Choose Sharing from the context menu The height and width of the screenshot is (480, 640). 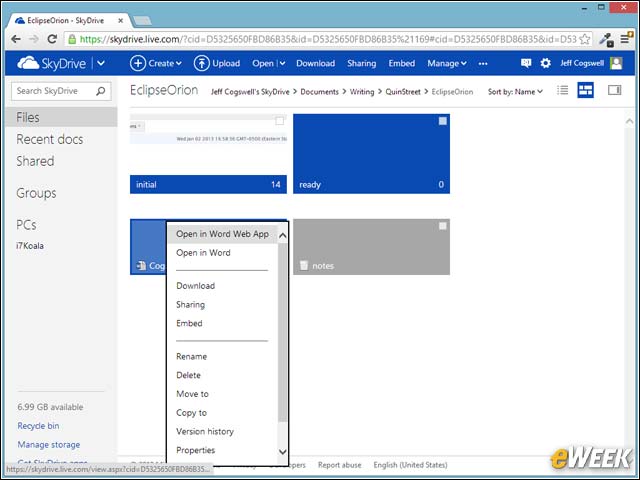191,304
